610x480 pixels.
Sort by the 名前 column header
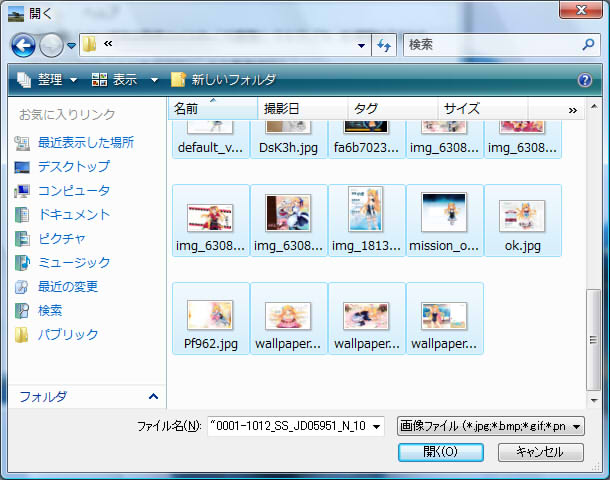213,109
